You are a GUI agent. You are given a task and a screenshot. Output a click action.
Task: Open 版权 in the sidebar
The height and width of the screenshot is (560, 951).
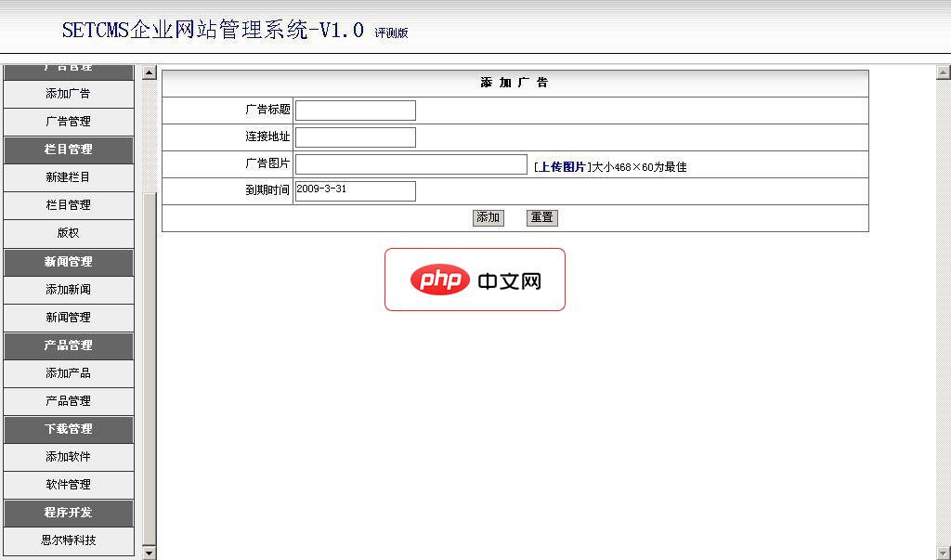point(68,233)
